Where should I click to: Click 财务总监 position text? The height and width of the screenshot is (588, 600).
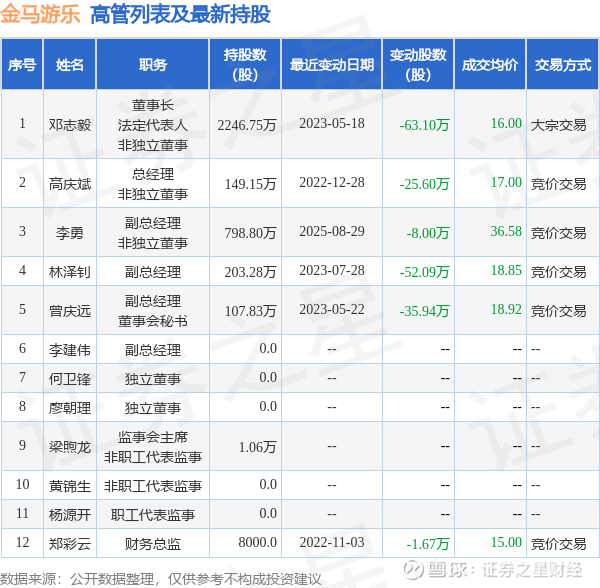pos(153,544)
